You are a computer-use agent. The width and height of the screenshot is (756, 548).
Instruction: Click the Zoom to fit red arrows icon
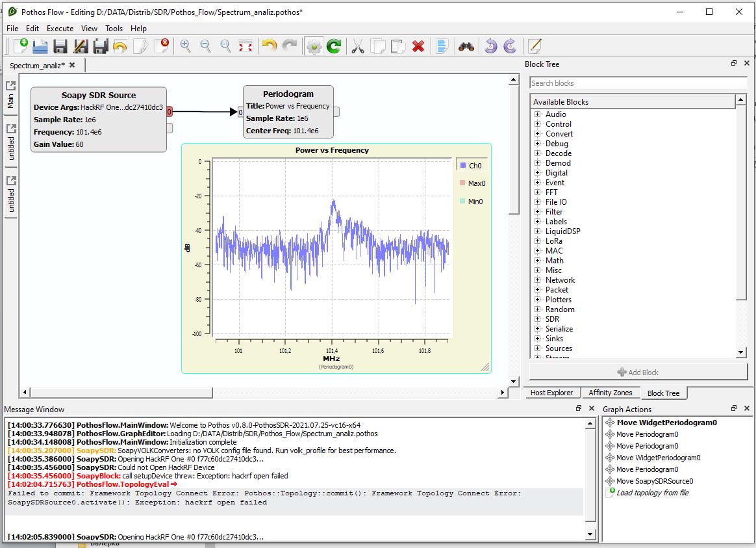pos(246,46)
